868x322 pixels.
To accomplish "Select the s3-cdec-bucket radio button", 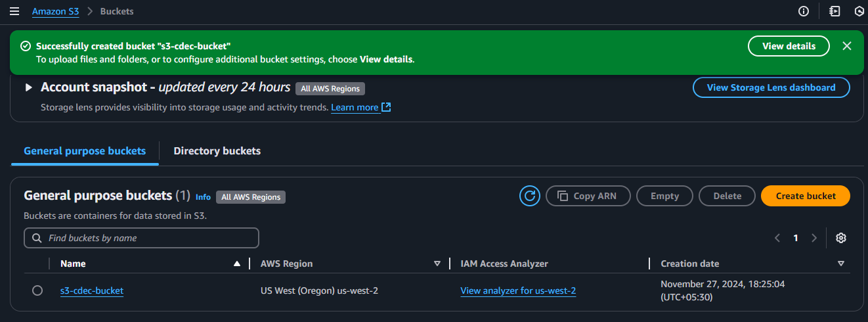I will click(37, 290).
